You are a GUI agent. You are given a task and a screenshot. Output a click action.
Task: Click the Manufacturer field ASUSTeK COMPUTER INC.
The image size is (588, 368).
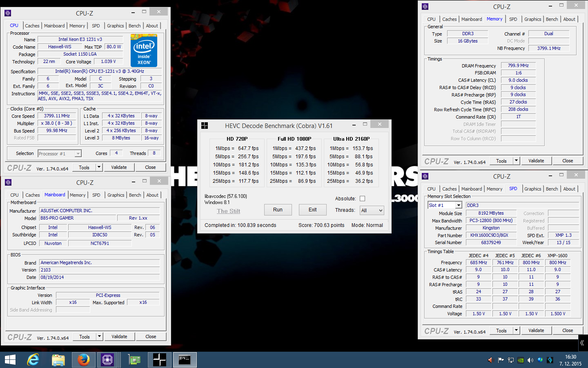[x=99, y=211]
